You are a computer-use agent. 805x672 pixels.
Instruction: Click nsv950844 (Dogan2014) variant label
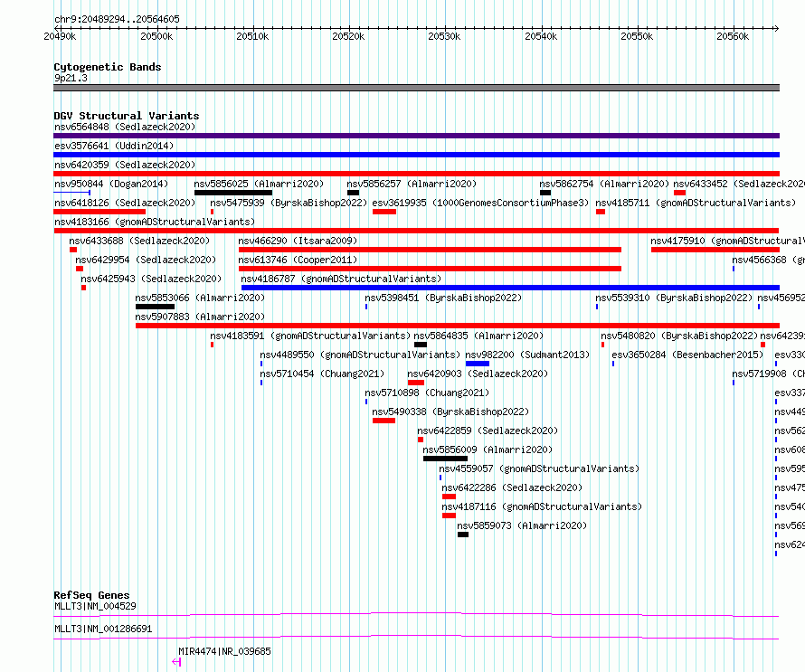[x=111, y=184]
